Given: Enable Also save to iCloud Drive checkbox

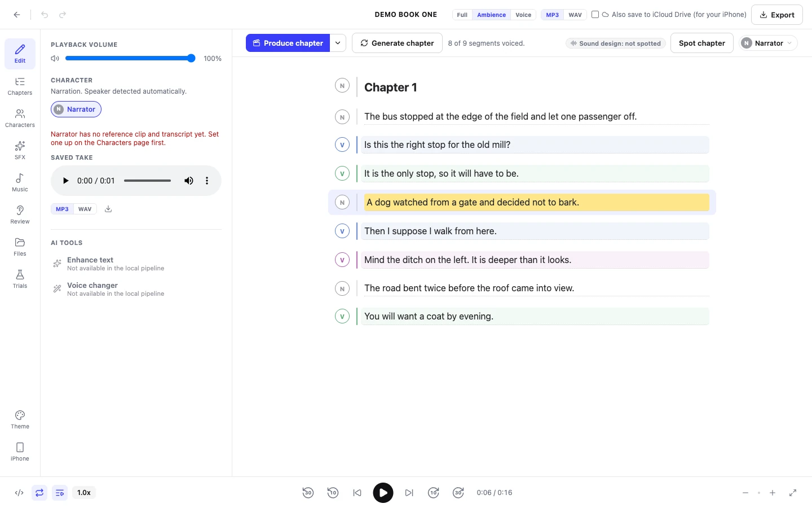Looking at the screenshot, I should click(x=595, y=15).
